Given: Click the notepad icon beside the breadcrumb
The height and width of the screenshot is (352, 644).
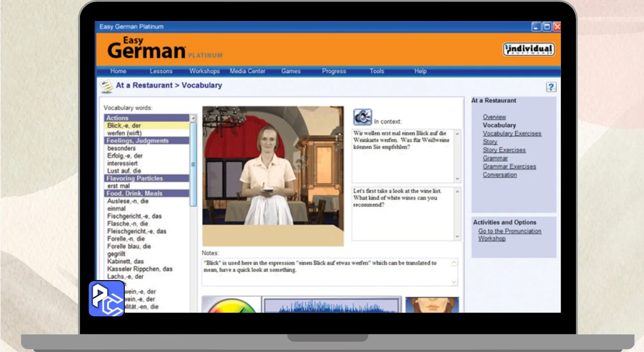Looking at the screenshot, I should [106, 86].
